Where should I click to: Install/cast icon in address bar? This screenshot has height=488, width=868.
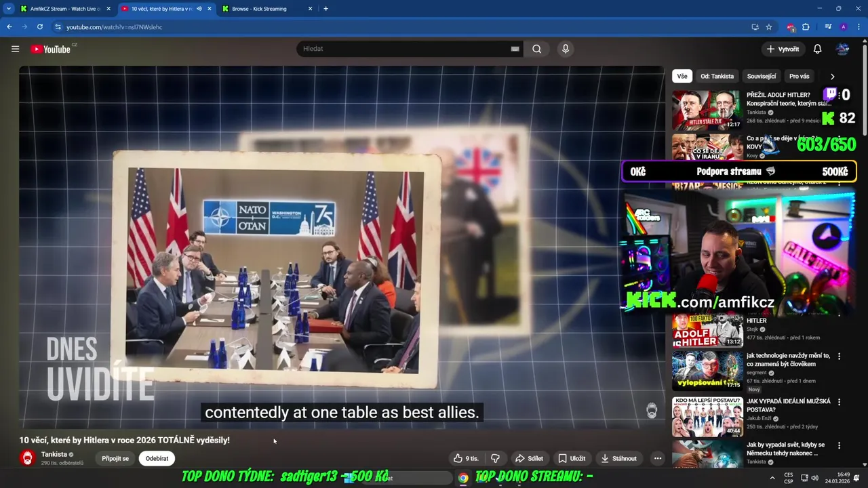coord(755,27)
